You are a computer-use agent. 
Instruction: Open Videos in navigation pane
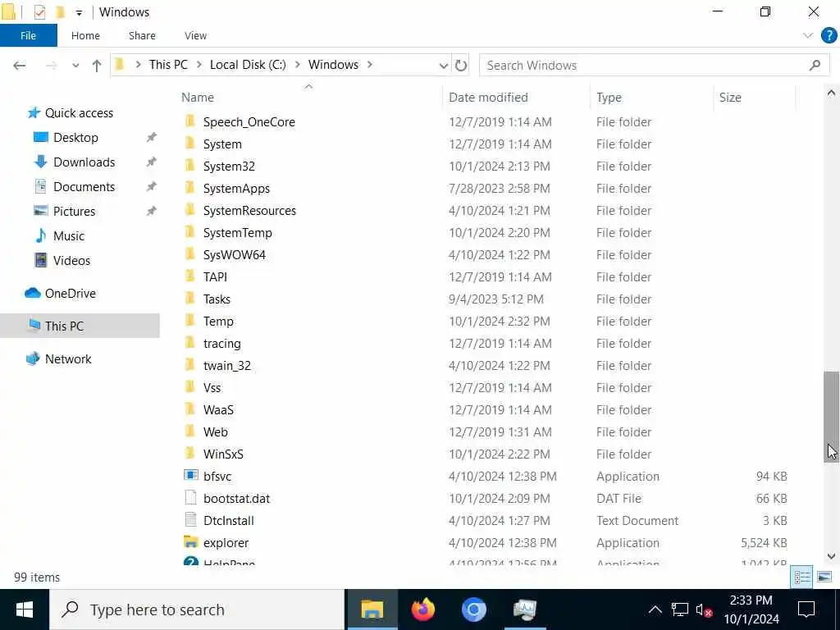click(71, 261)
